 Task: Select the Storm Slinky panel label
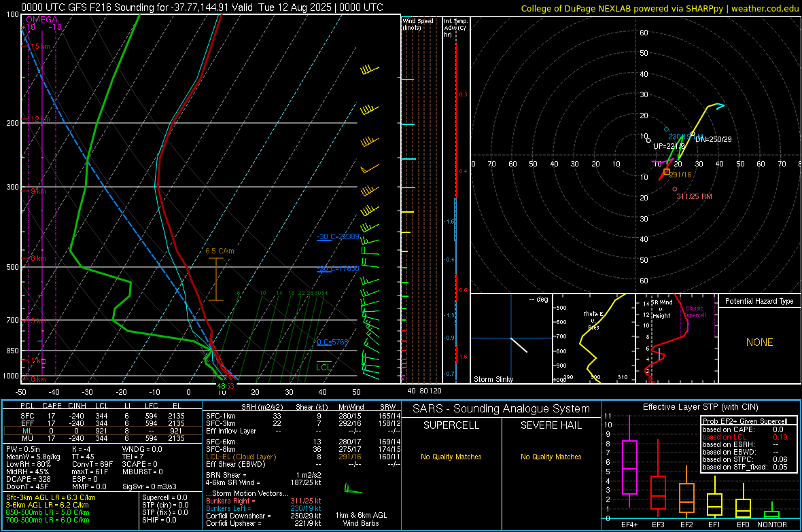tap(493, 379)
